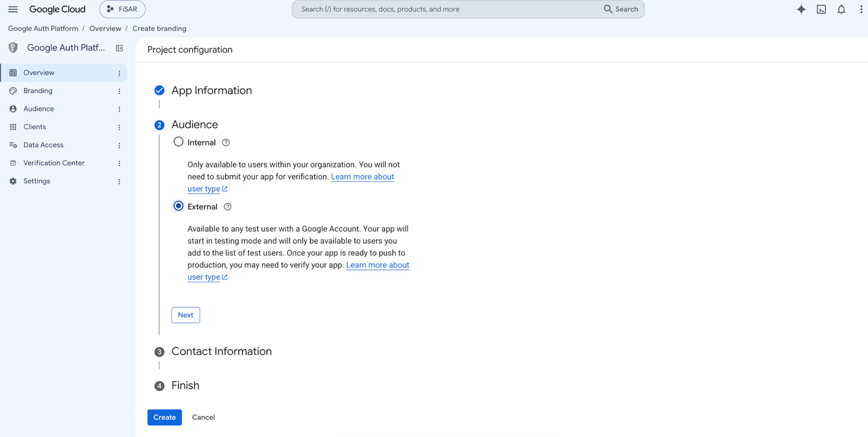This screenshot has width=868, height=437.
Task: Open the FiSAR project selector
Action: pyautogui.click(x=122, y=9)
